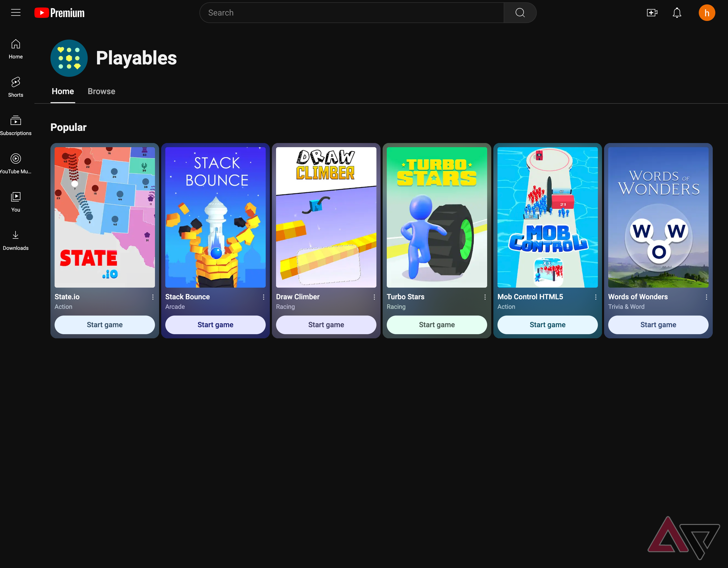
Task: Open the Words of Wonders thumbnail
Action: [658, 217]
